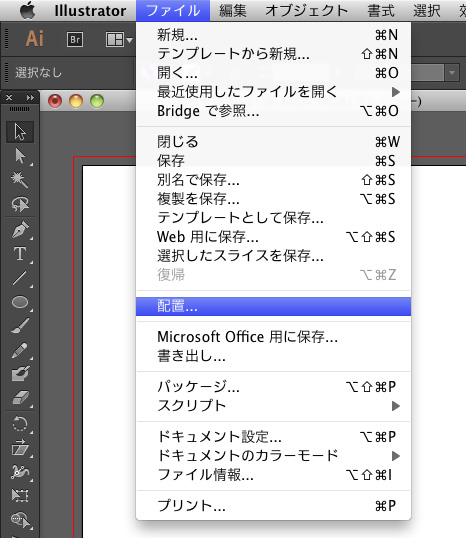Image resolution: width=466 pixels, height=538 pixels.
Task: Choose ファイル情報... menu item
Action: pyautogui.click(x=273, y=475)
